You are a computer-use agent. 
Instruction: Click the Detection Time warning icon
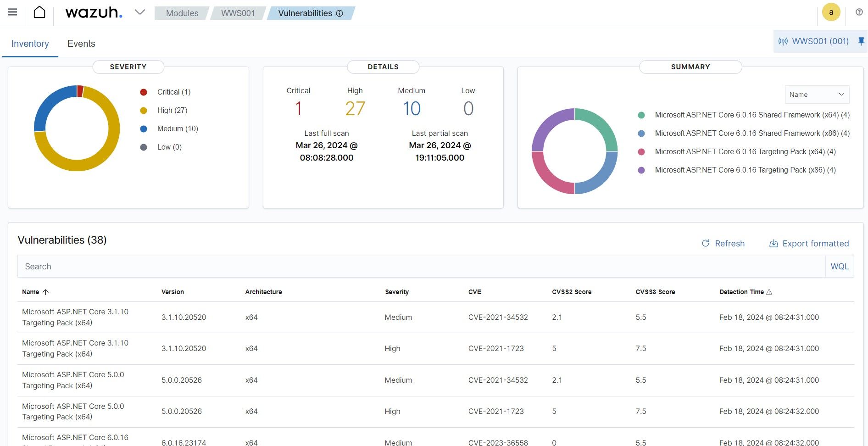pos(769,292)
